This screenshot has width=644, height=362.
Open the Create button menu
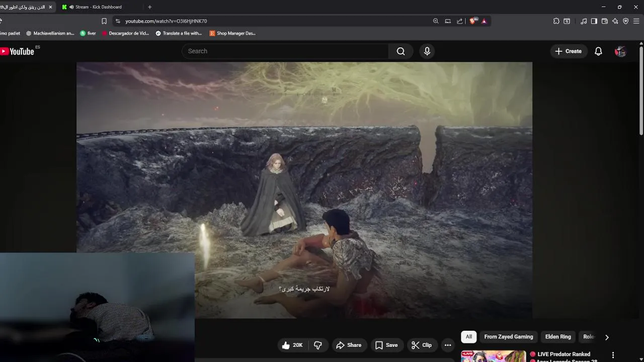(568, 51)
